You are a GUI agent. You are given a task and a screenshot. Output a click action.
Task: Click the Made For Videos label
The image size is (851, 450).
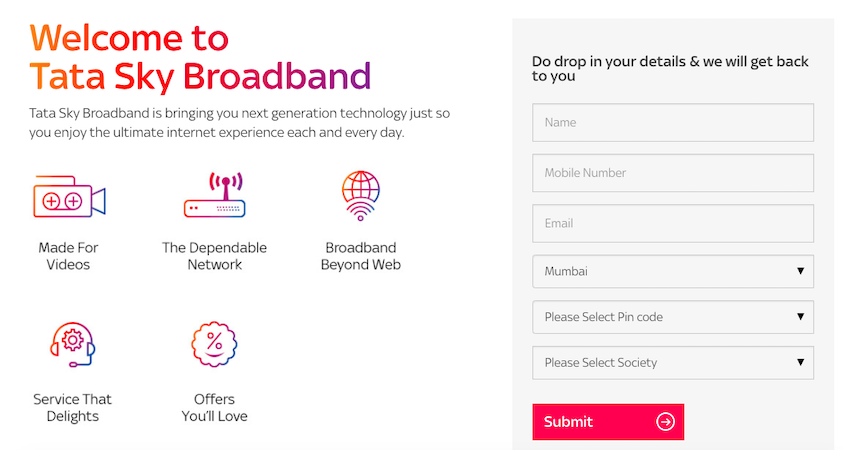tap(68, 256)
